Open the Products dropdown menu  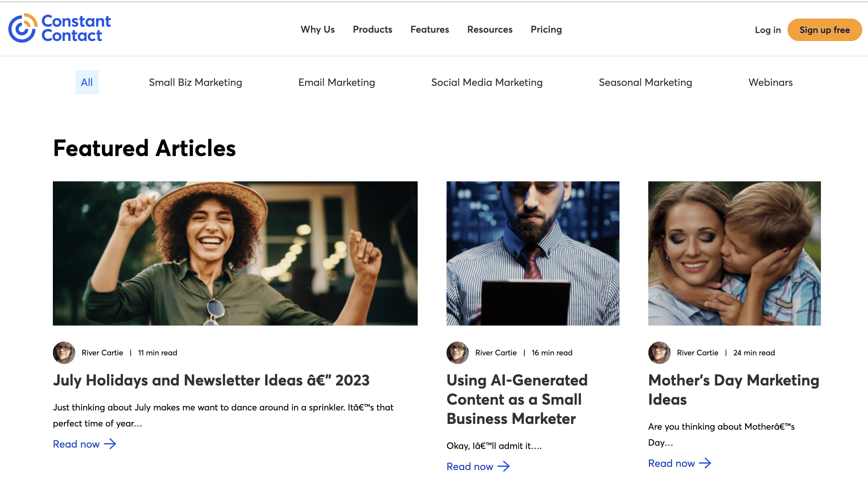(x=373, y=29)
